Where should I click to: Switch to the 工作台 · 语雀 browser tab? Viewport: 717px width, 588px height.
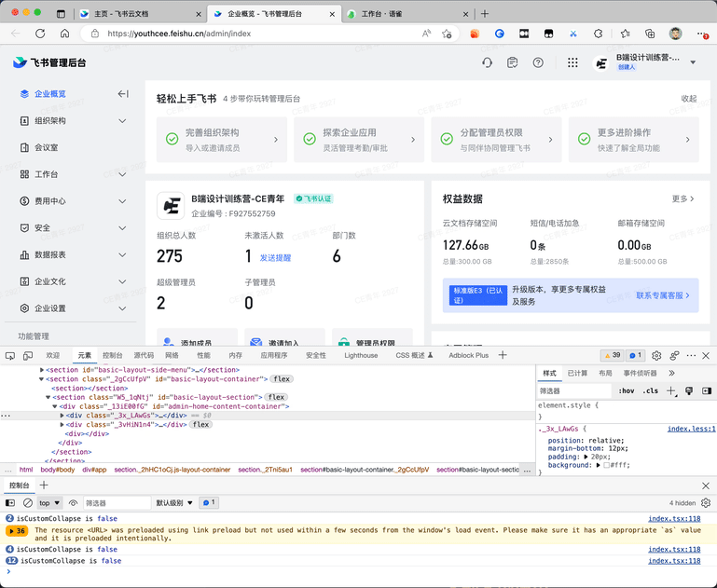(408, 14)
